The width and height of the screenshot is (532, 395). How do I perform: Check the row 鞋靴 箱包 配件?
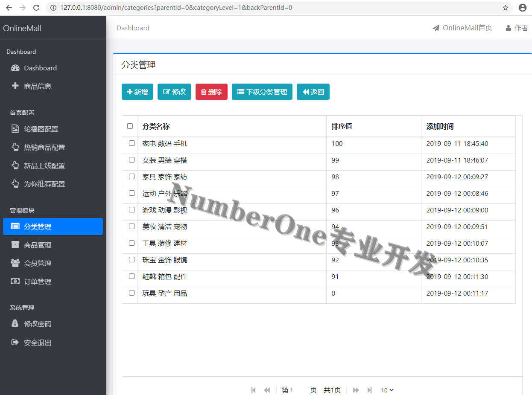pos(132,276)
